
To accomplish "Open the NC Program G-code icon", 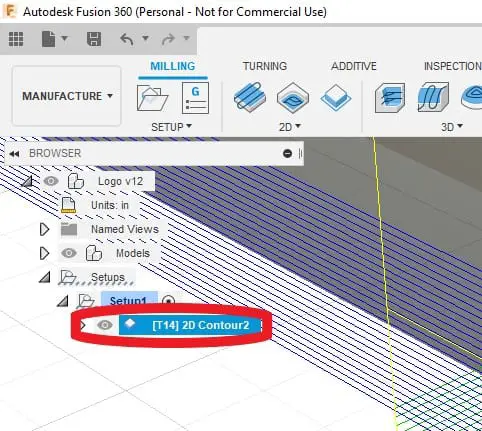I will coord(195,98).
